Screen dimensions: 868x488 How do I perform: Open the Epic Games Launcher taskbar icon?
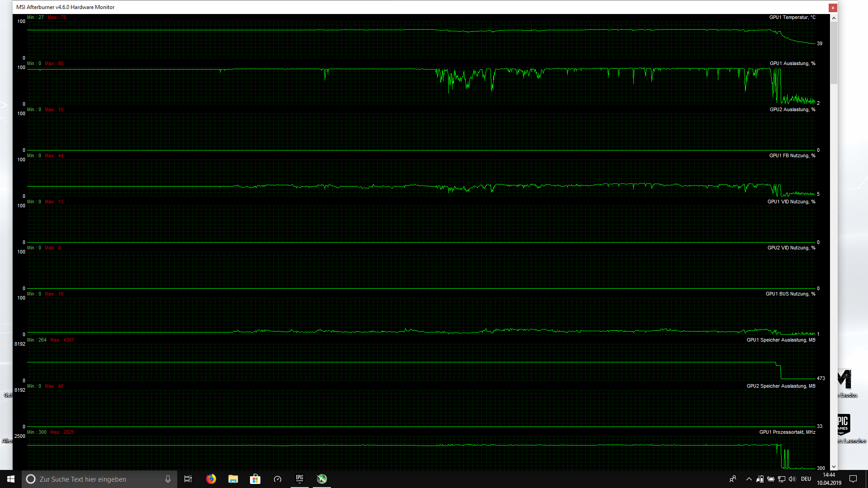click(300, 479)
